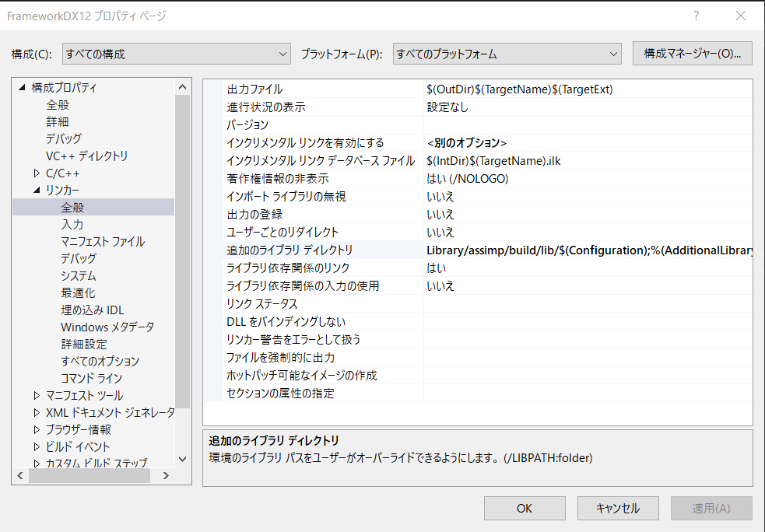Select コマンド ライン tree item
Image resolution: width=765 pixels, height=532 pixels.
pos(91,378)
